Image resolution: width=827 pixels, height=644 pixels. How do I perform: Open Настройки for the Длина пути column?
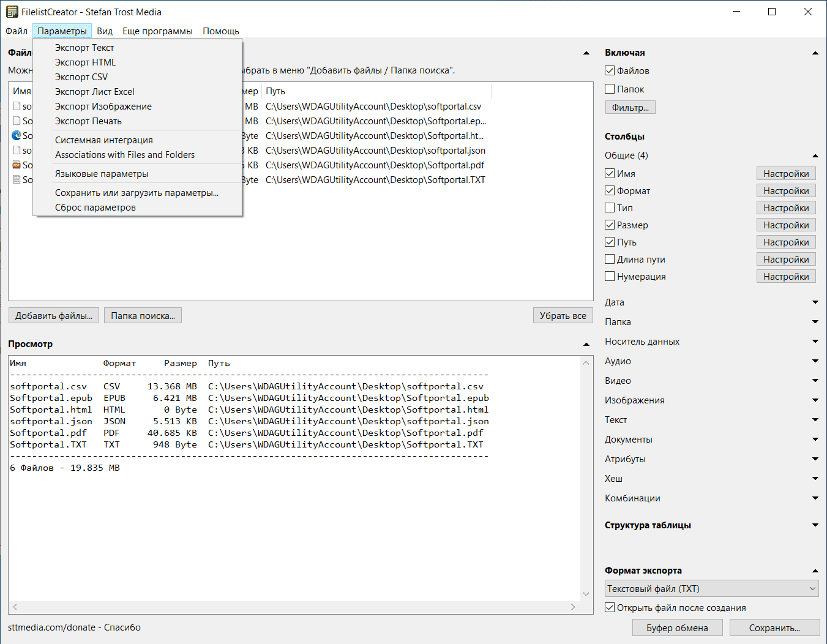[x=787, y=259]
